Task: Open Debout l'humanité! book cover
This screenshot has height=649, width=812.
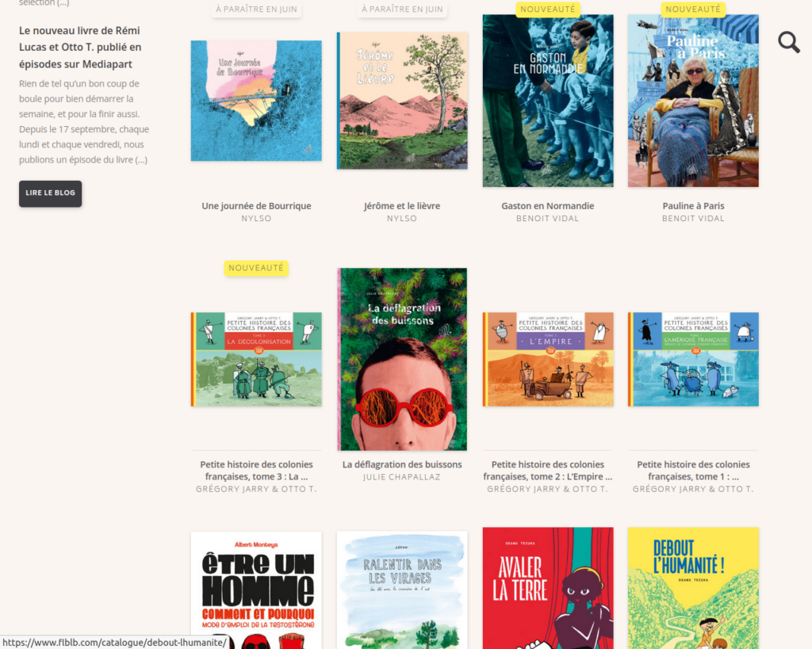Action: (693, 589)
